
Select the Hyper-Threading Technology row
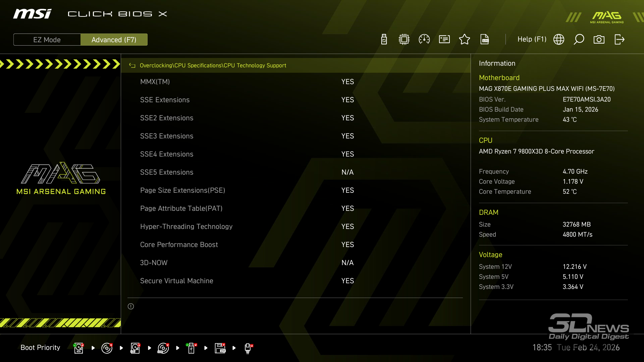186,227
